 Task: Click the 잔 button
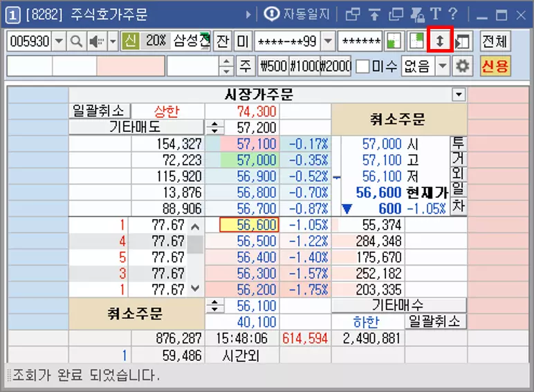(x=223, y=41)
